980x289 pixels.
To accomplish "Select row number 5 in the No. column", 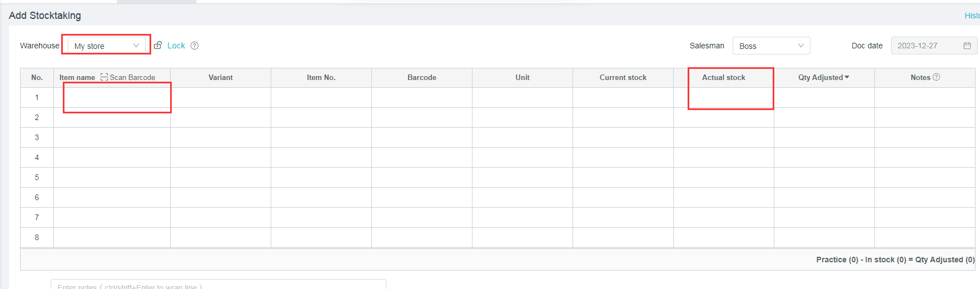I will pyautogui.click(x=37, y=178).
